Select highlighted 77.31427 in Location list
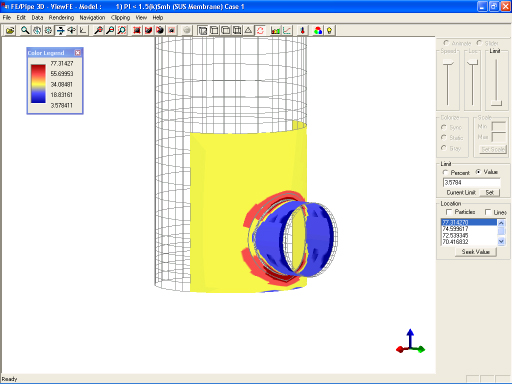 click(x=469, y=222)
